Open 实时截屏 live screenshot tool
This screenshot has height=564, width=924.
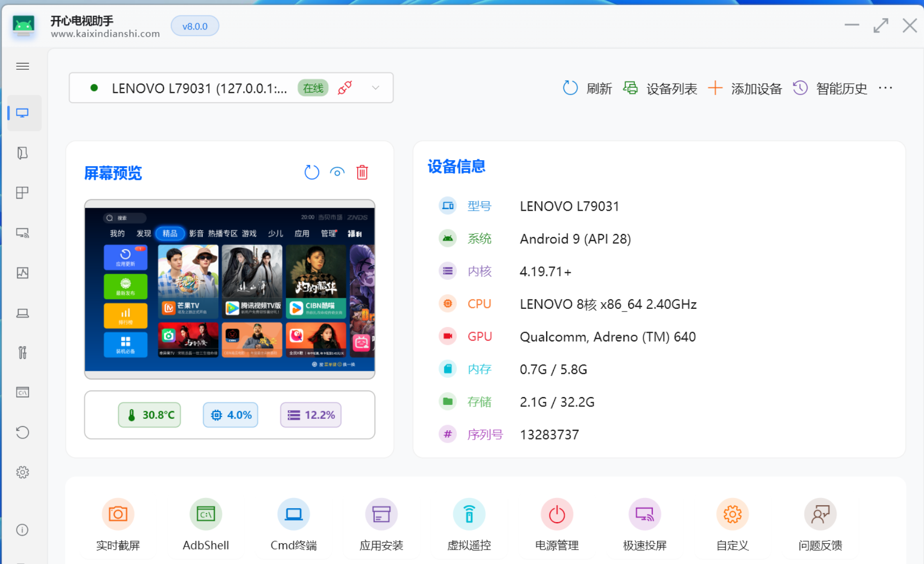(x=118, y=524)
